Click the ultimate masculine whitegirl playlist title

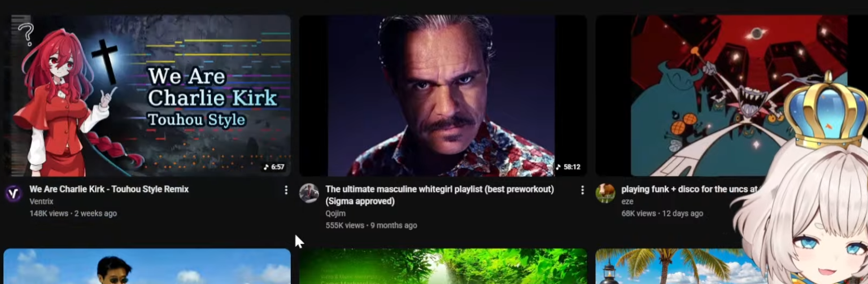[439, 195]
